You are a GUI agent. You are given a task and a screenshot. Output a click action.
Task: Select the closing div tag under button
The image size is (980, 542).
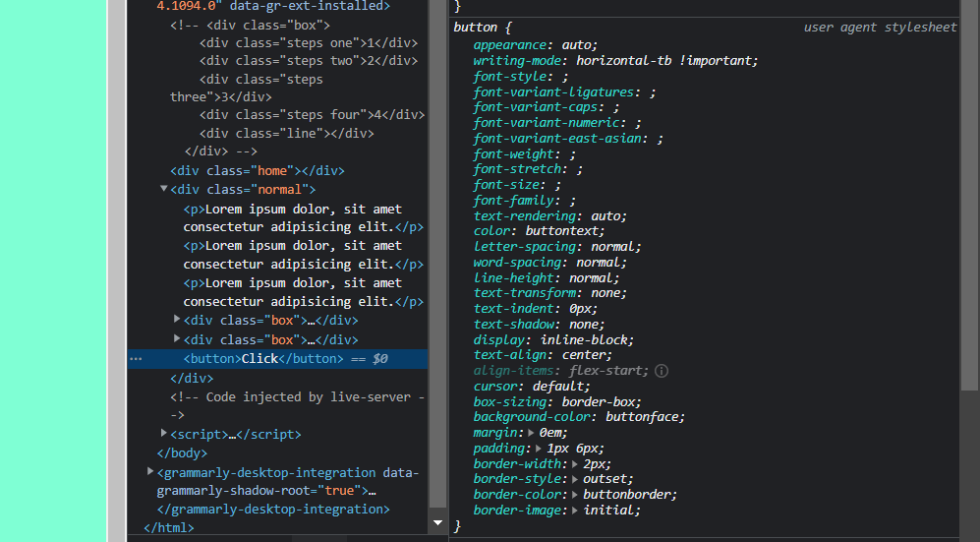tap(192, 378)
